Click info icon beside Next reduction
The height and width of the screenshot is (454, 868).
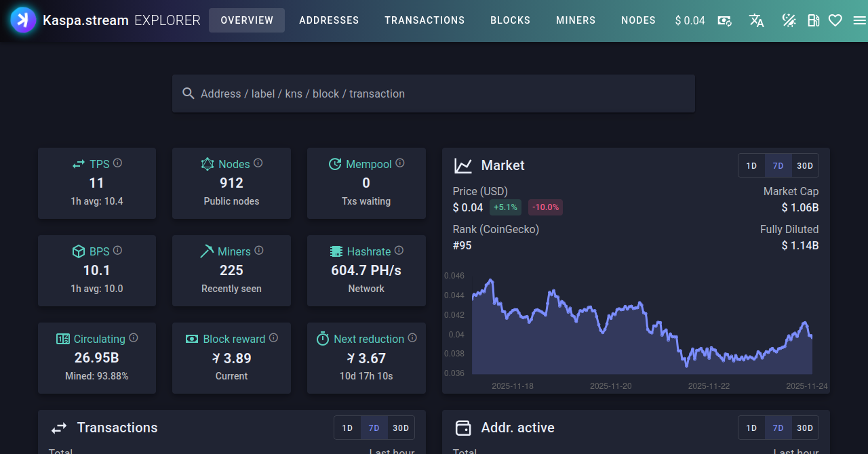click(x=412, y=338)
